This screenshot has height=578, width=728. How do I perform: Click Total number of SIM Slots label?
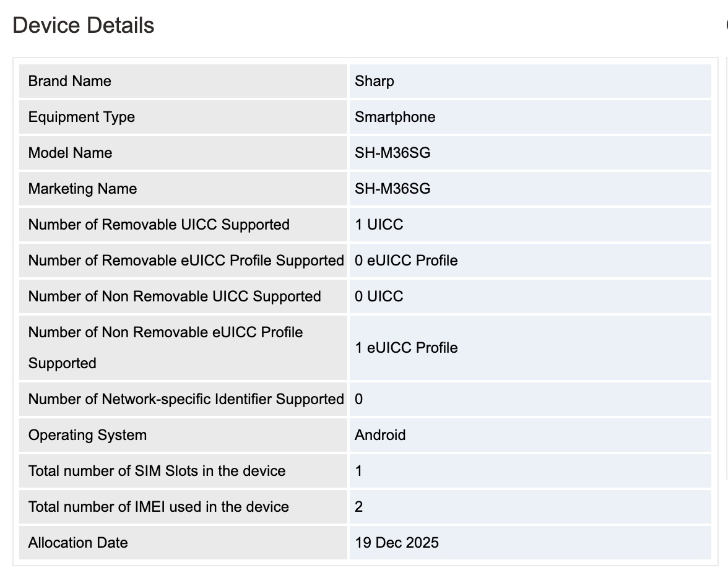click(157, 471)
